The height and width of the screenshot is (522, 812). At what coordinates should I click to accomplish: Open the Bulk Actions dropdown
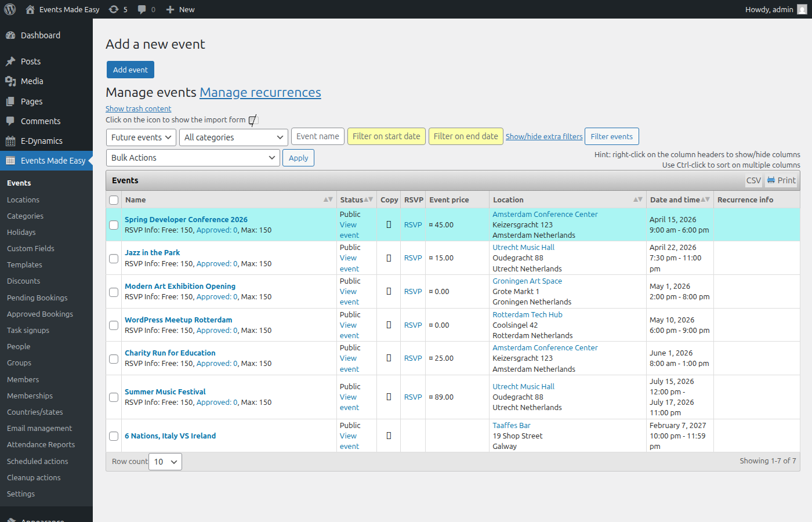coord(193,157)
